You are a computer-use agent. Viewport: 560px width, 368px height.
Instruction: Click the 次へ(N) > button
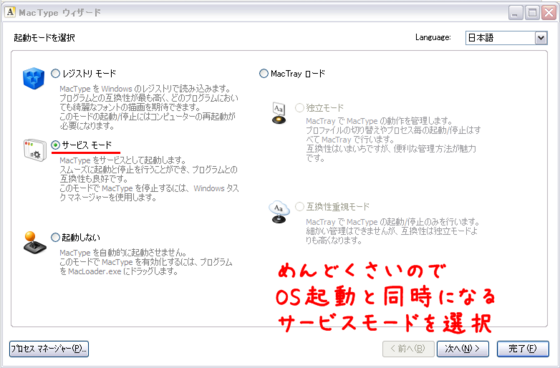point(462,349)
